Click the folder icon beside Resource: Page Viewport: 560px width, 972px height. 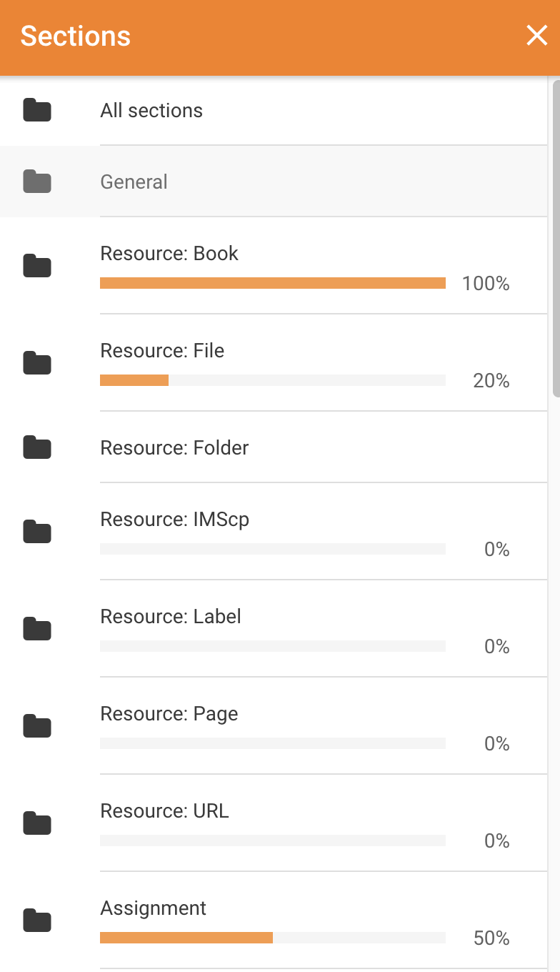click(37, 726)
